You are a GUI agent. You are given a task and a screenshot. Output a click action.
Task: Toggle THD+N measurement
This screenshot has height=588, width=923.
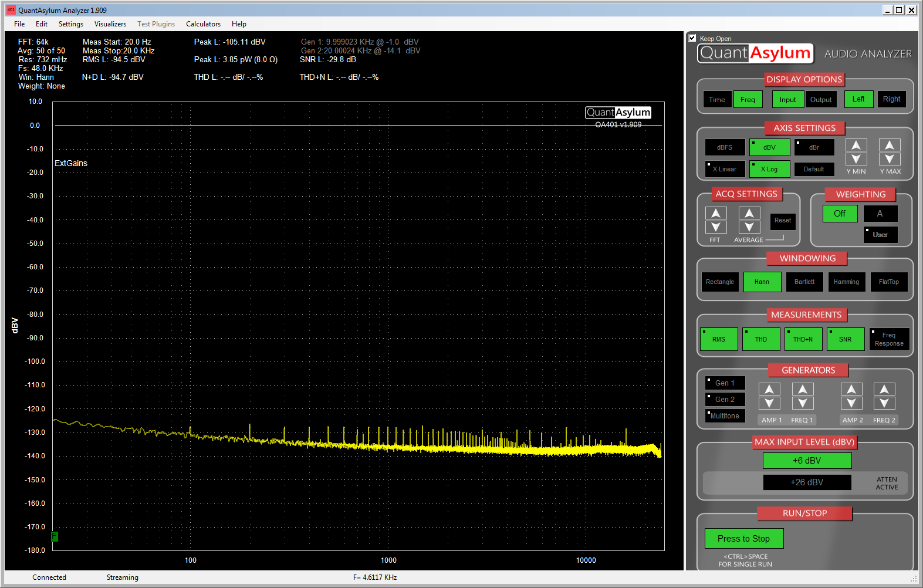tap(804, 339)
